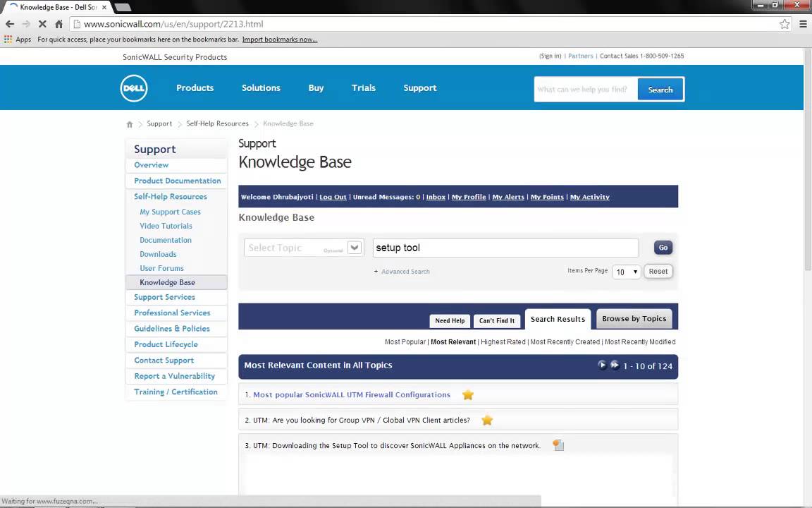Open Product Documentation sidebar link

pos(177,181)
